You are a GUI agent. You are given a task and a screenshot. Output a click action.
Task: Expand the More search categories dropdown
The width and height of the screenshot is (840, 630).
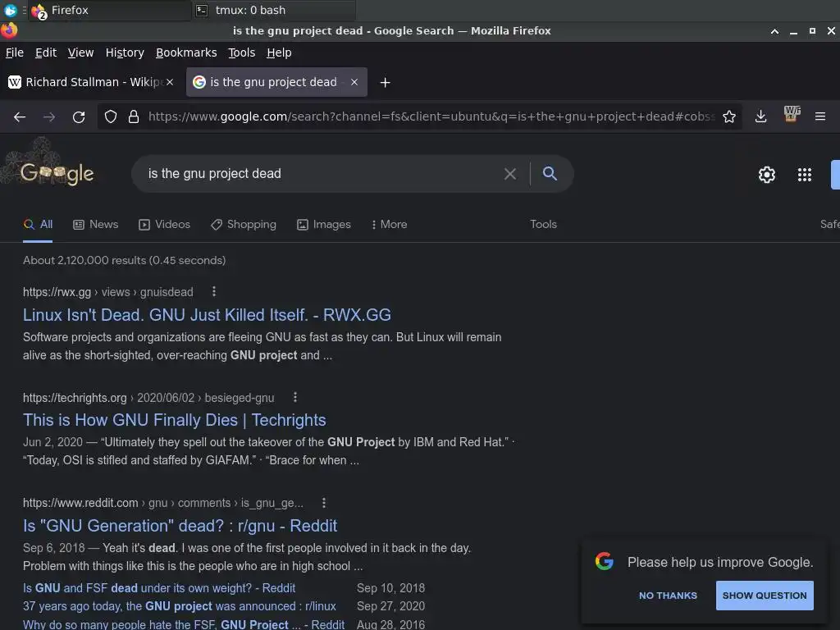[x=389, y=225]
